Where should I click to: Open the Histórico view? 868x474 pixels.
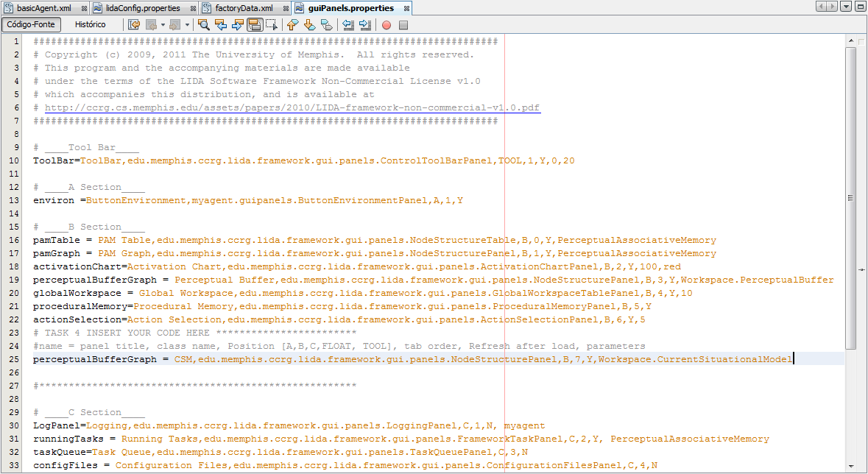click(90, 24)
